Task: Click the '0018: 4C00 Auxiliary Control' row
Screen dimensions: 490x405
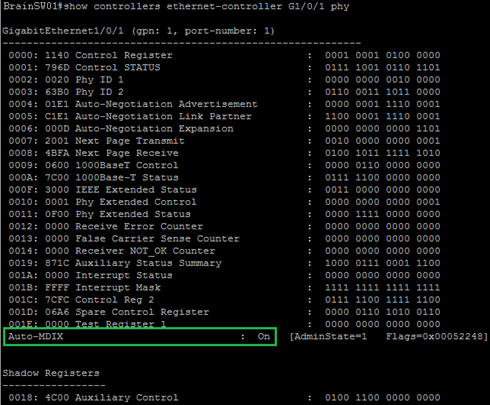Action: 224,398
